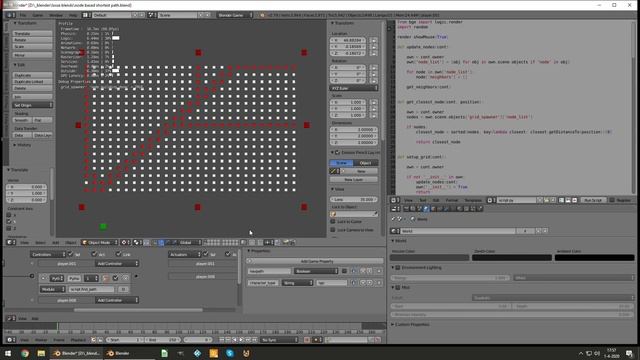Open File Explorer from the taskbar
Viewport: 640px width, 360px height.
[x=41, y=353]
